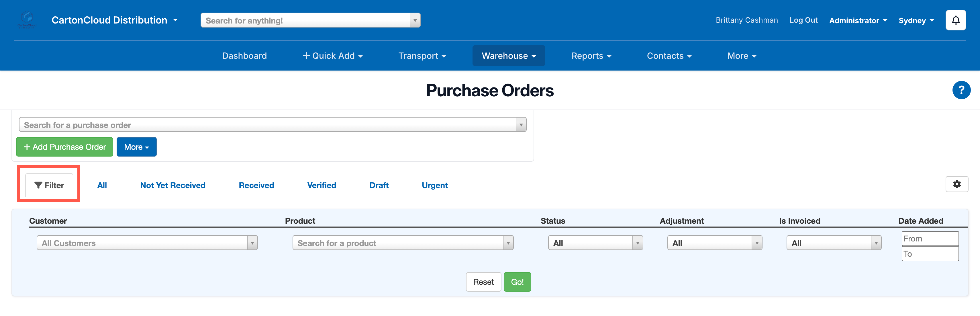The image size is (980, 316).
Task: Click the Log Out link
Action: [x=803, y=20]
